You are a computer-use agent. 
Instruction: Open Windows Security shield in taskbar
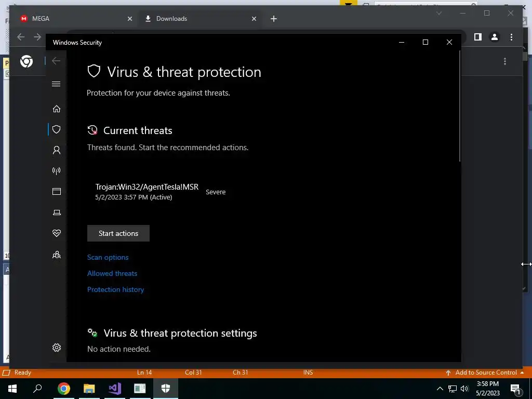(166, 389)
